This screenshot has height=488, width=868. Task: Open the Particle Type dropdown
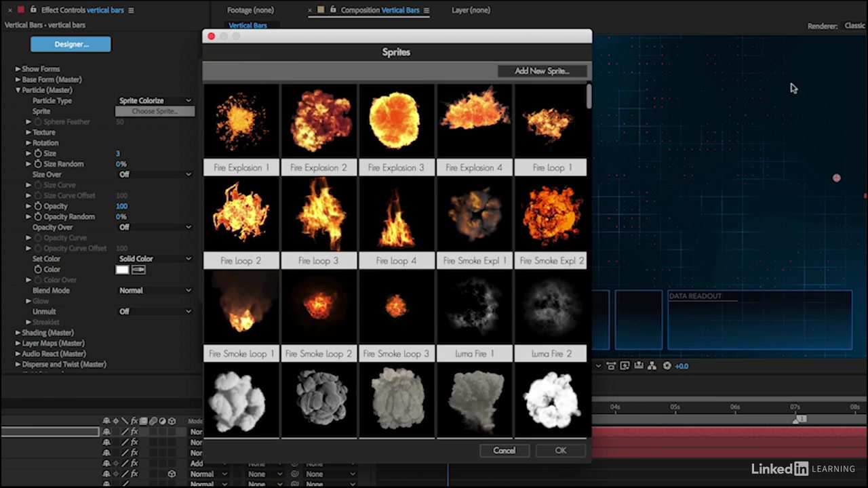pos(155,101)
